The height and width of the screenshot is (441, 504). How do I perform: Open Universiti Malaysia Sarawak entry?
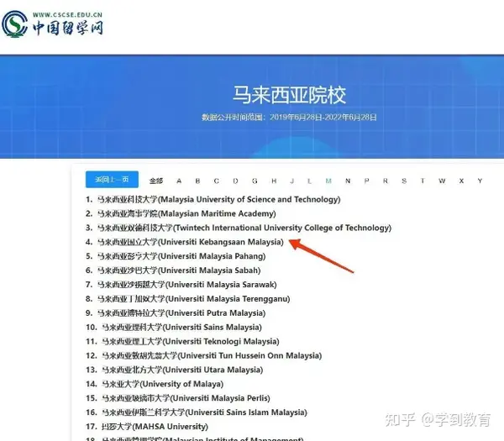(x=181, y=285)
